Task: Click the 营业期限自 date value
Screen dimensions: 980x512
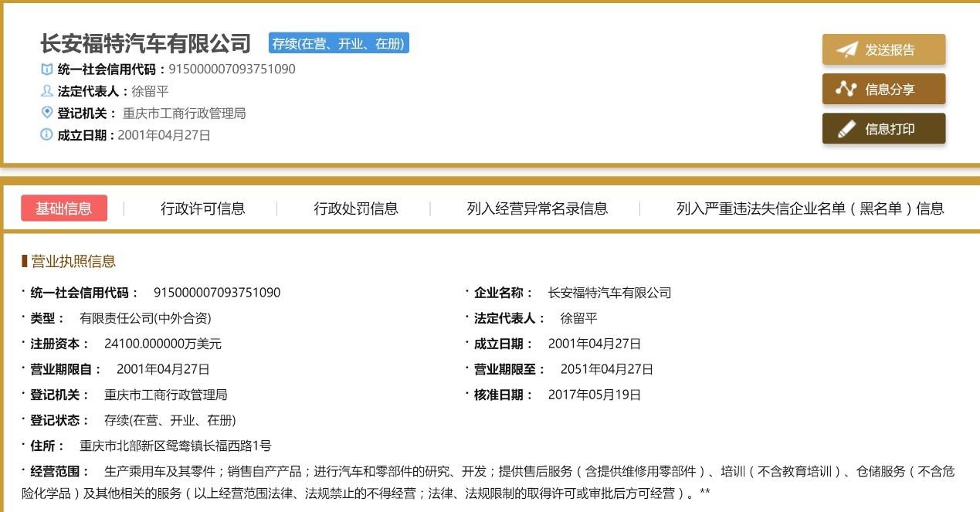Action: (x=163, y=369)
